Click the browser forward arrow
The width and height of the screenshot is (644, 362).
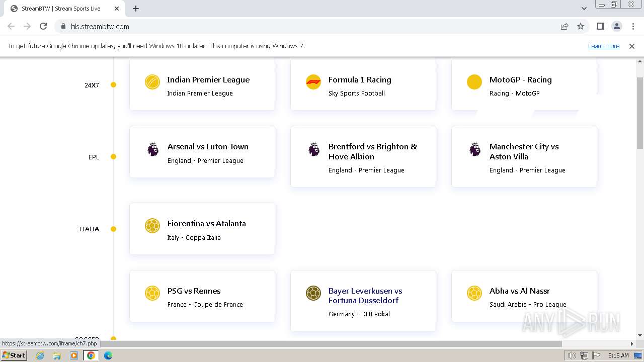click(27, 26)
